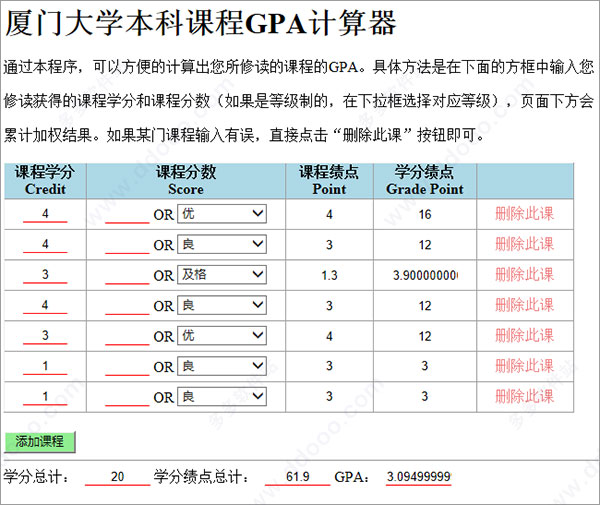Viewport: 600px width, 505px height.
Task: Open grade dropdown in fifth row showing 优
Action: pyautogui.click(x=222, y=336)
